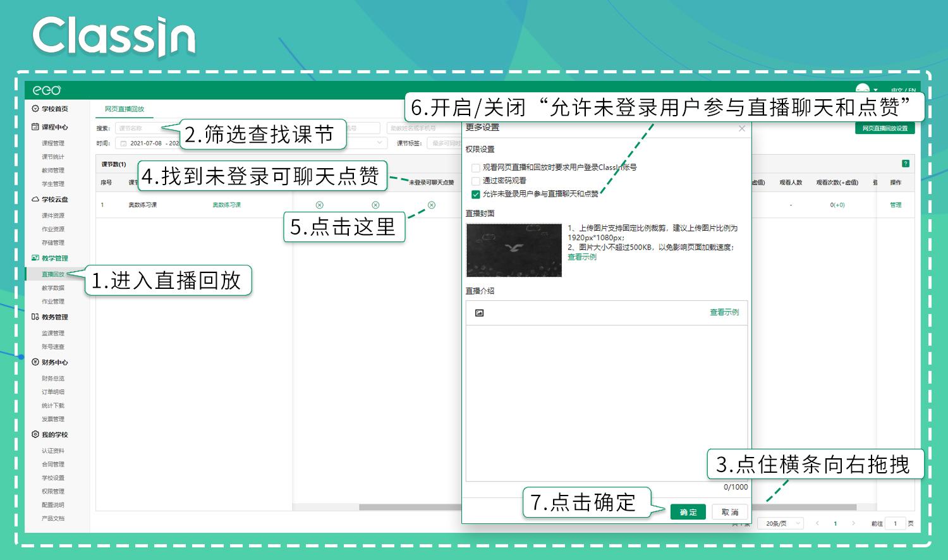Open 课节统计 in the sidebar
This screenshot has width=948, height=560.
[53, 157]
